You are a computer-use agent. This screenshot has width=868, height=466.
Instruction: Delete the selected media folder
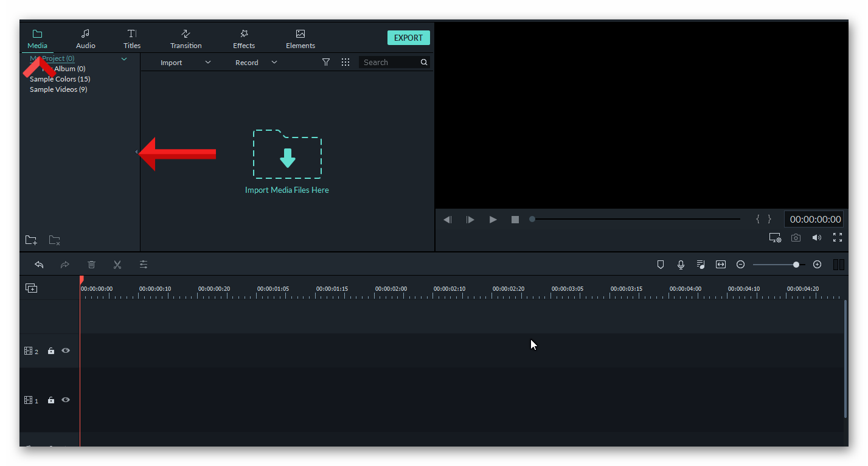click(x=55, y=240)
